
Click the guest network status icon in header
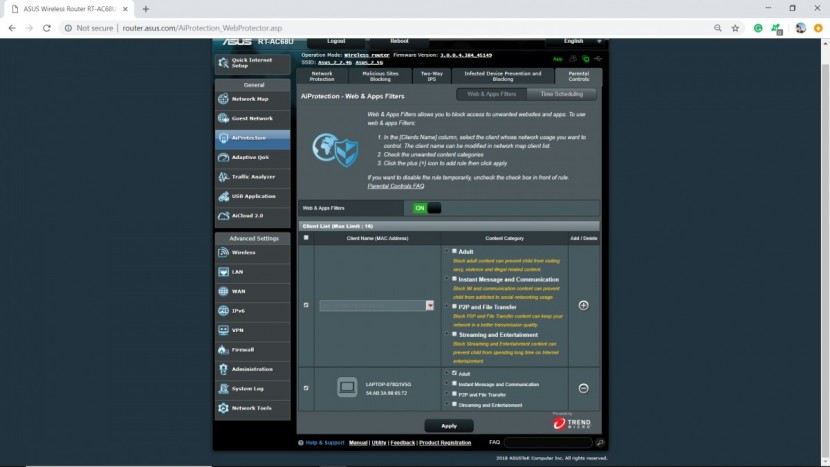pos(573,59)
